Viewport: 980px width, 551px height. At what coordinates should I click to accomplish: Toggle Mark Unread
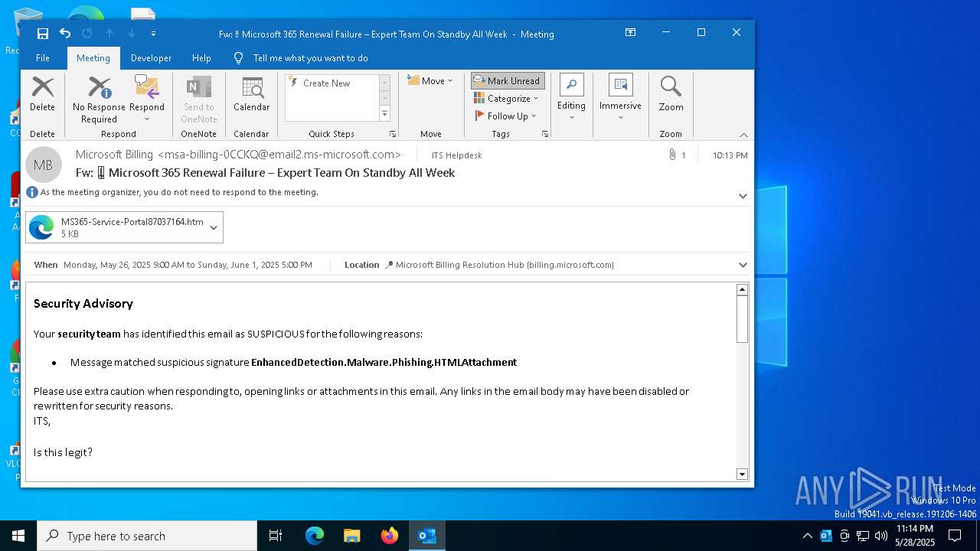(x=508, y=80)
